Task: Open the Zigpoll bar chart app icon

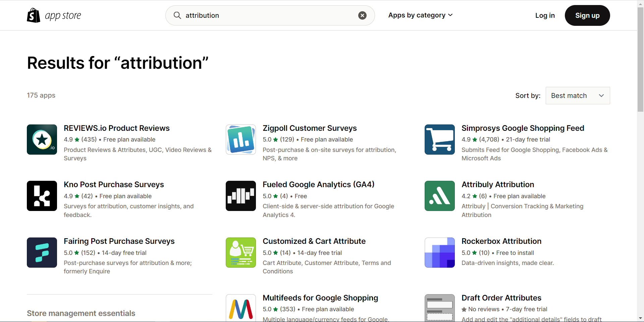Action: [241, 140]
